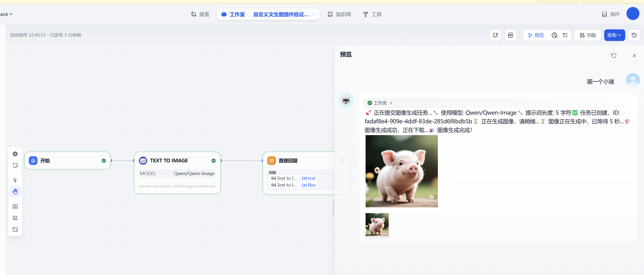Click the fit-to-view icon in left toolbar
Screen dimensions: 644x275
(15, 229)
